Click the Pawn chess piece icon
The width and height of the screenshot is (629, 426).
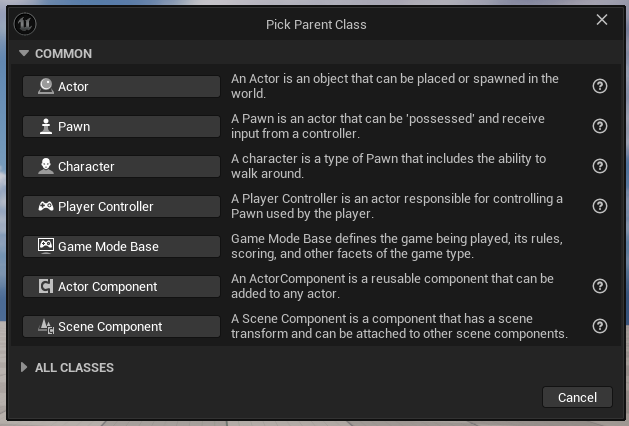click(x=46, y=126)
